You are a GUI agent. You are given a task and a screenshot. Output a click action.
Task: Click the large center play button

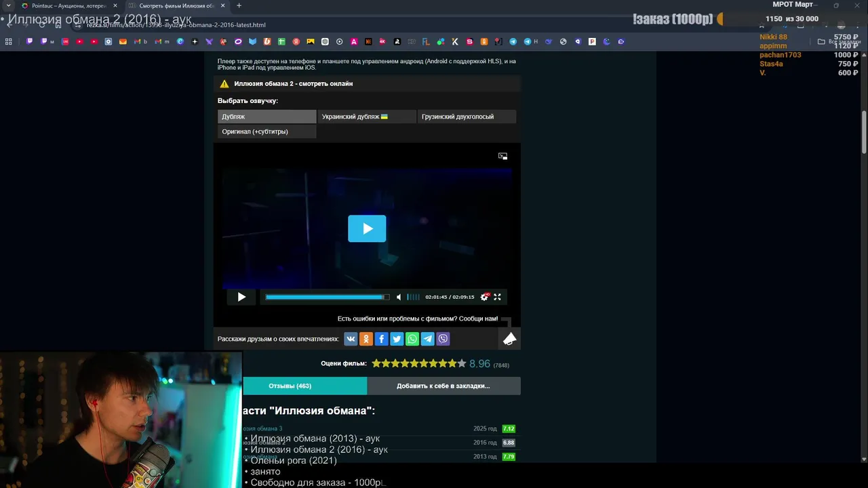click(367, 228)
